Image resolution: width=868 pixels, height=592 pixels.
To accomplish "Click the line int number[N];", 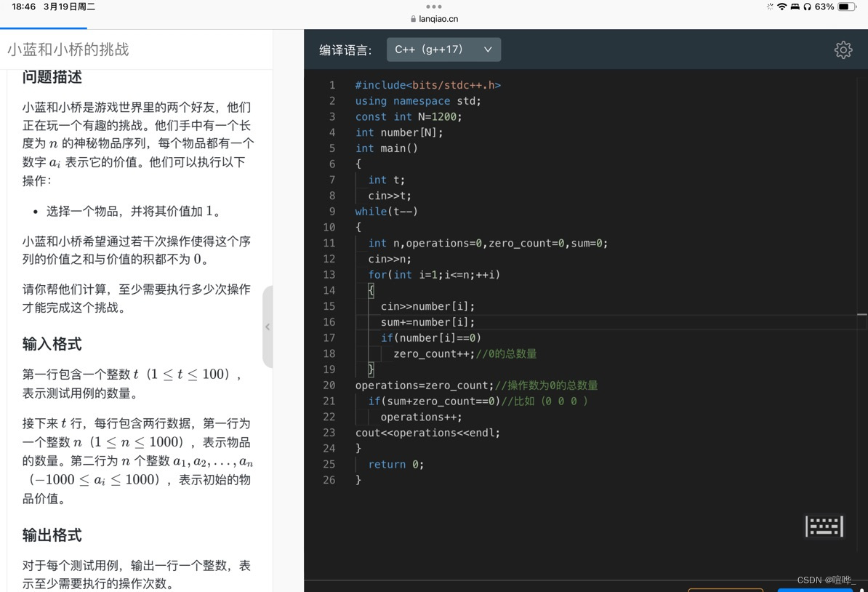I will pyautogui.click(x=399, y=132).
